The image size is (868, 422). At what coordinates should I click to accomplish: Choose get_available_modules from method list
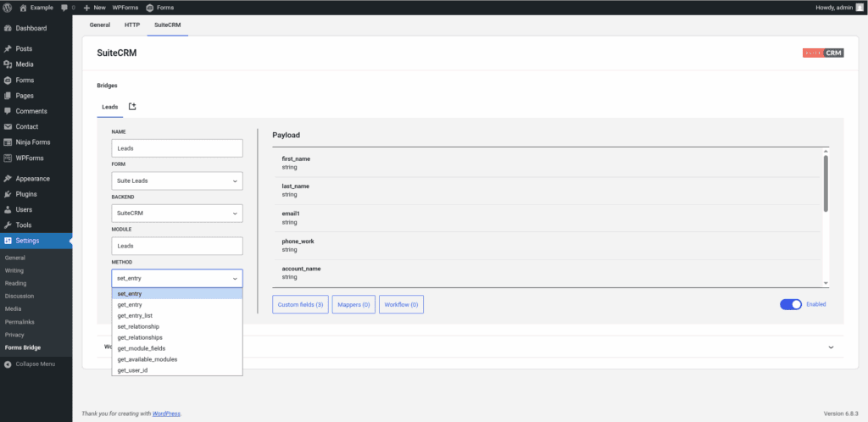pos(177,359)
